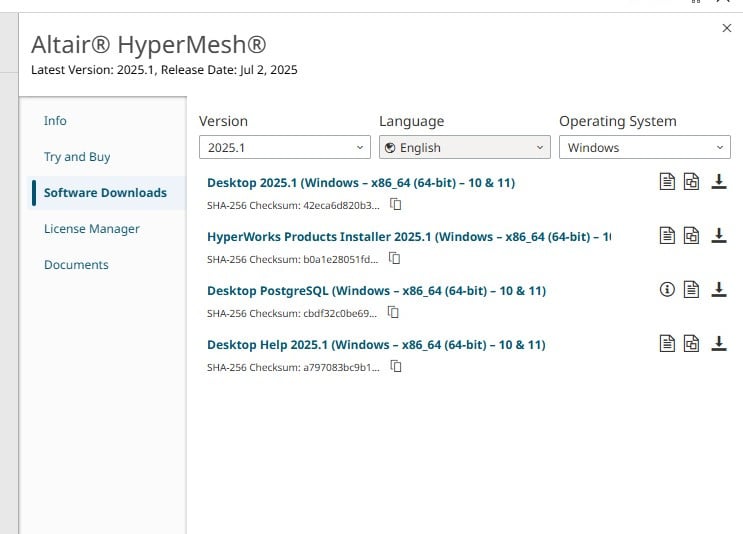This screenshot has width=743, height=534.
Task: Click HyperWorks Products Installer 2025.1 link
Action: pos(409,237)
